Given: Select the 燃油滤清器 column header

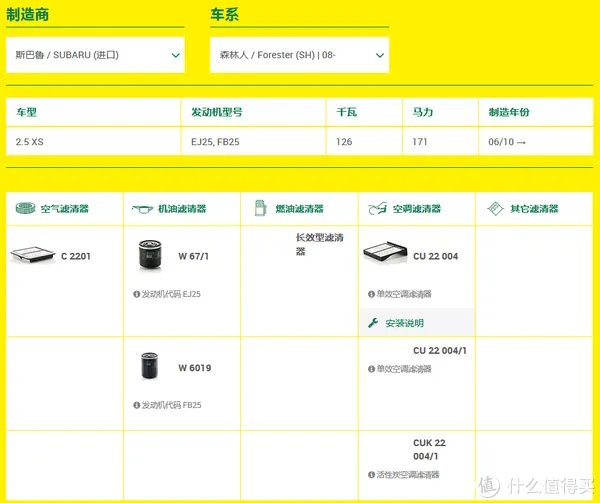Looking at the screenshot, I should tap(299, 209).
